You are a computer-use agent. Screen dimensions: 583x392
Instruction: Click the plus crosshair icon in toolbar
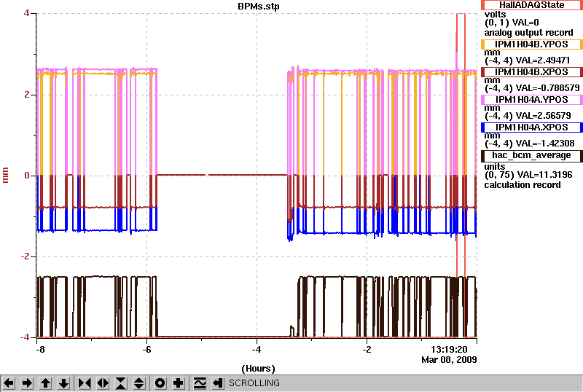click(x=179, y=383)
